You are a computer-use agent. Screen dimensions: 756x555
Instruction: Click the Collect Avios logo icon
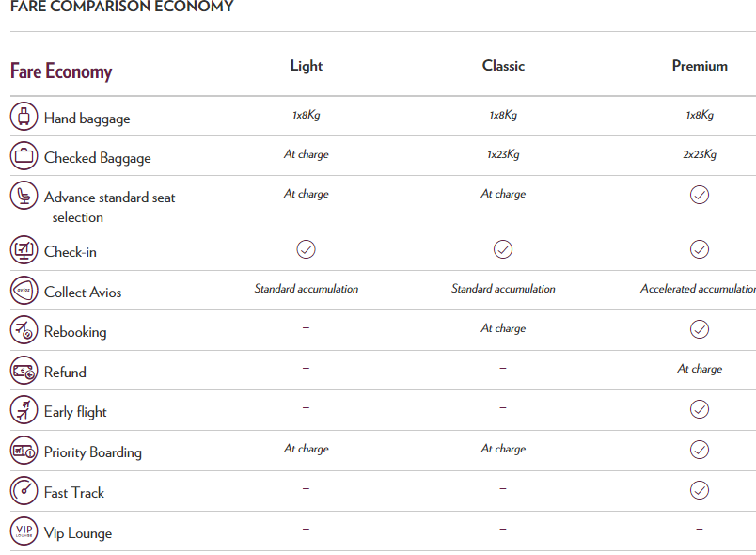click(x=24, y=291)
